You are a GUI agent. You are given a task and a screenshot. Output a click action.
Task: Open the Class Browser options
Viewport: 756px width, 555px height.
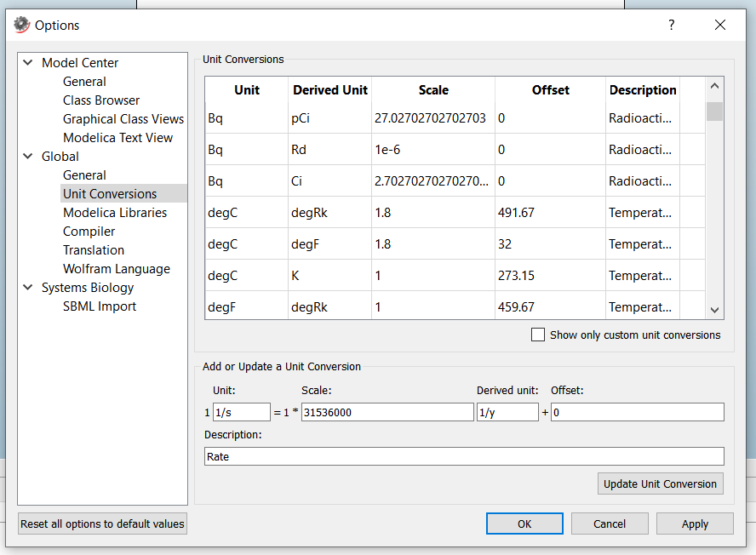pyautogui.click(x=101, y=100)
